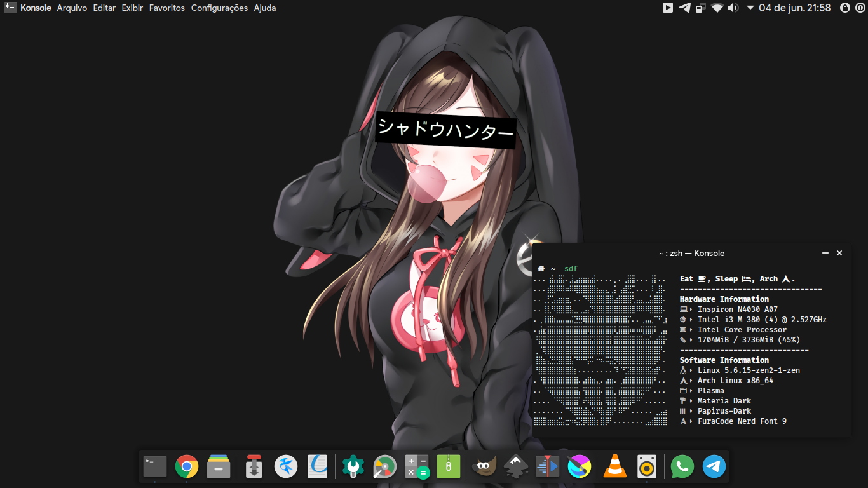This screenshot has width=868, height=488.
Task: Click the date and time clock
Action: pyautogui.click(x=795, y=8)
